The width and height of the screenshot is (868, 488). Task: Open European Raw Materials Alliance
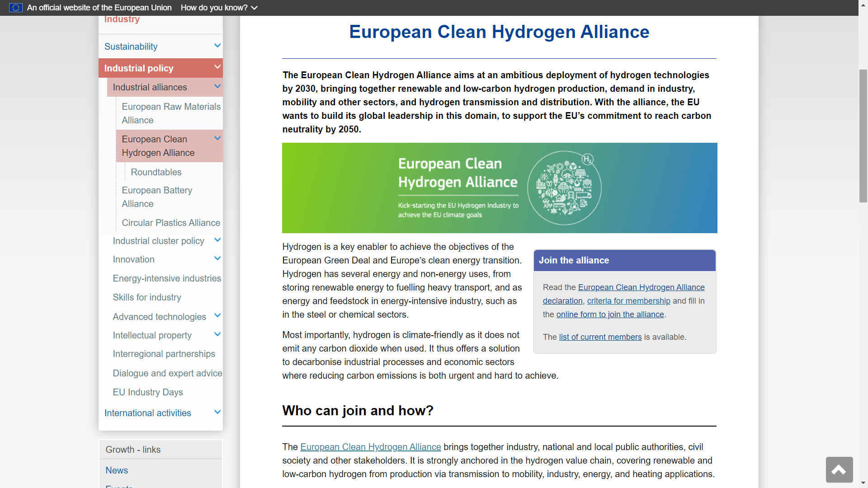tap(171, 113)
